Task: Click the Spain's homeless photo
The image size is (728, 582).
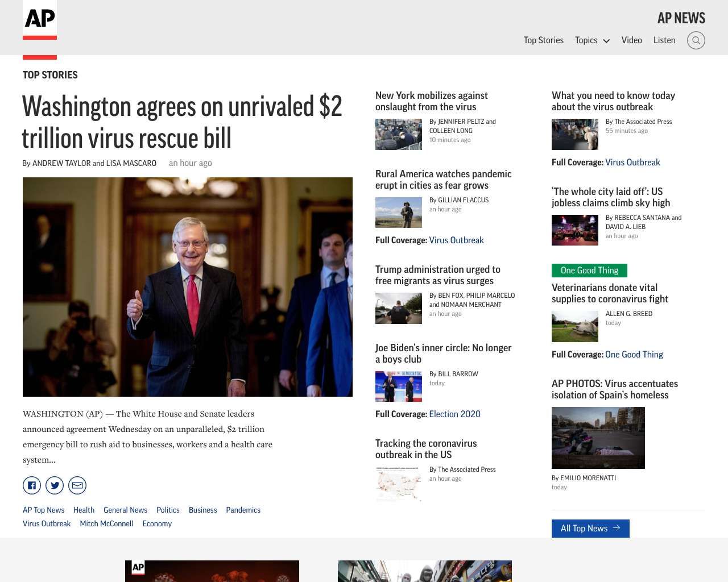Action: click(598, 438)
